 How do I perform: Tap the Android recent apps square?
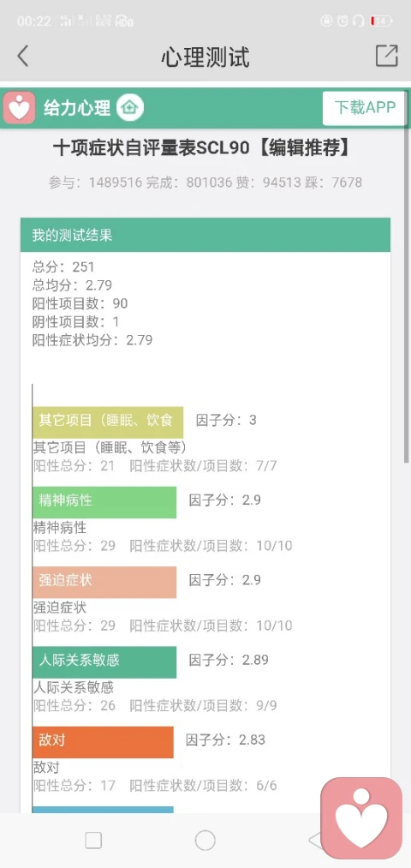pyautogui.click(x=93, y=841)
